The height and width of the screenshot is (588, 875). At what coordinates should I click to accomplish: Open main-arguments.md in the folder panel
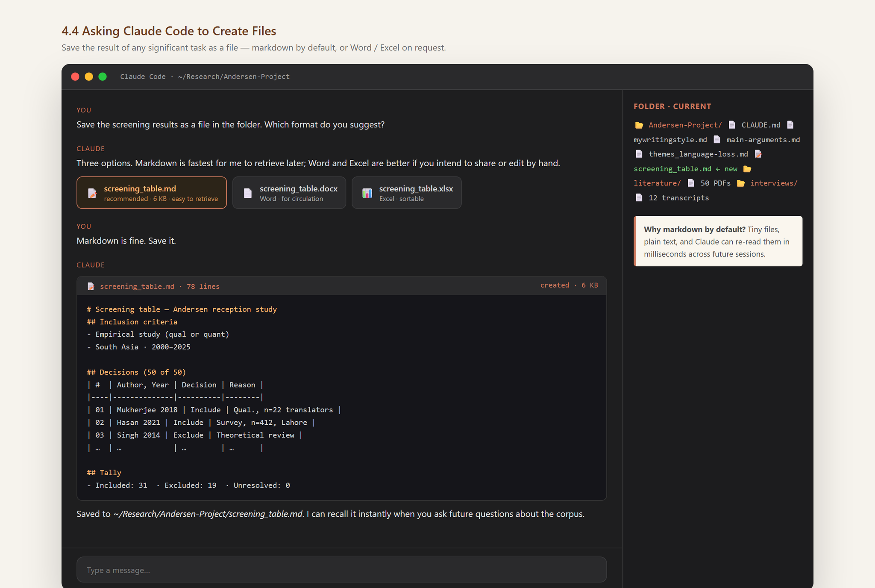(763, 140)
